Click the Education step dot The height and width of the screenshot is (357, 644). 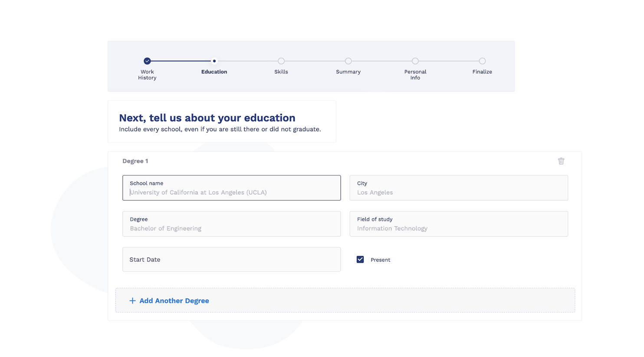(x=214, y=61)
